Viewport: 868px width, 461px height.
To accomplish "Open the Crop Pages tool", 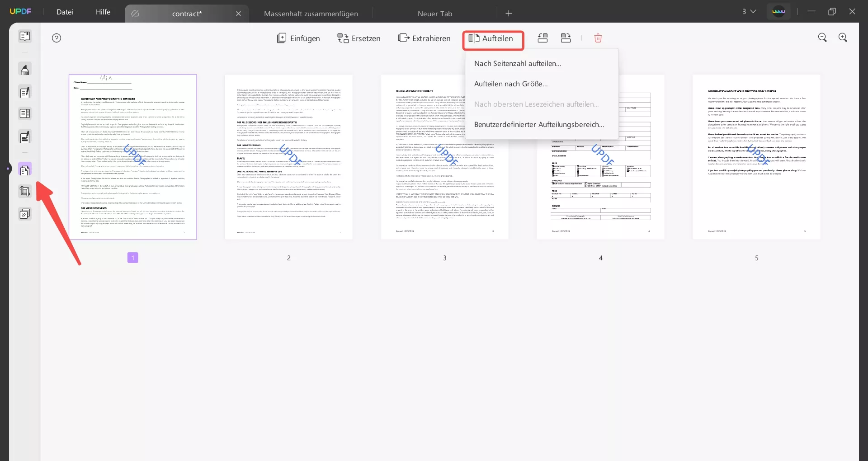I will 25,192.
